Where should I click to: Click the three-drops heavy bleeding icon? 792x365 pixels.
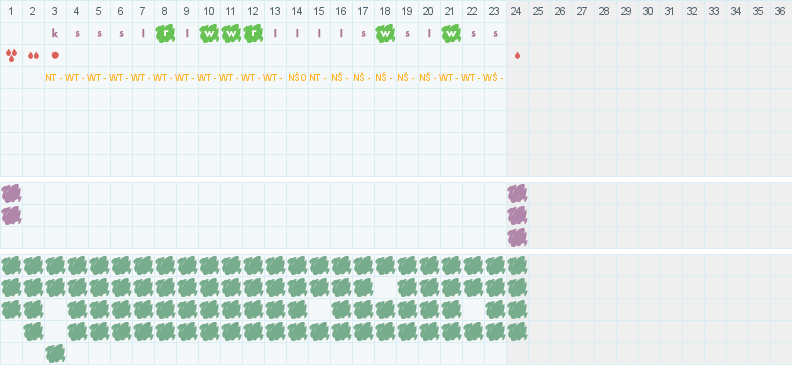tap(11, 55)
